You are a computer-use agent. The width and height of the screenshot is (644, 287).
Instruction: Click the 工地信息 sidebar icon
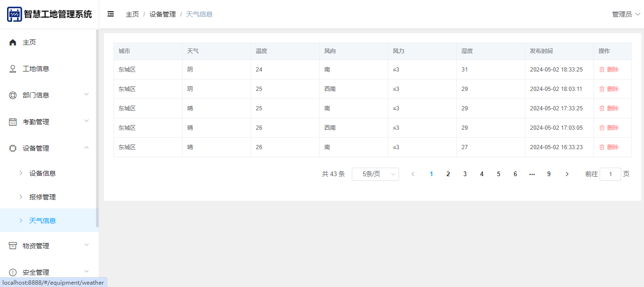(x=13, y=69)
